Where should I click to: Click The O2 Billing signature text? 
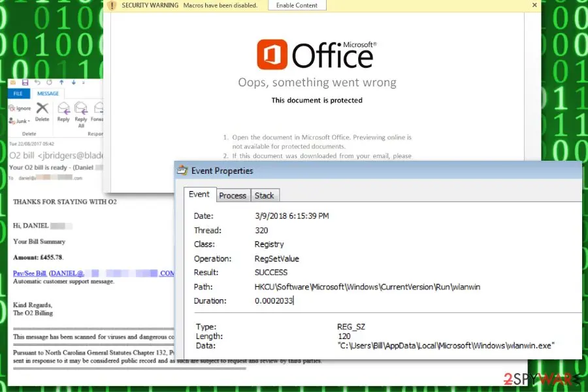tap(33, 313)
